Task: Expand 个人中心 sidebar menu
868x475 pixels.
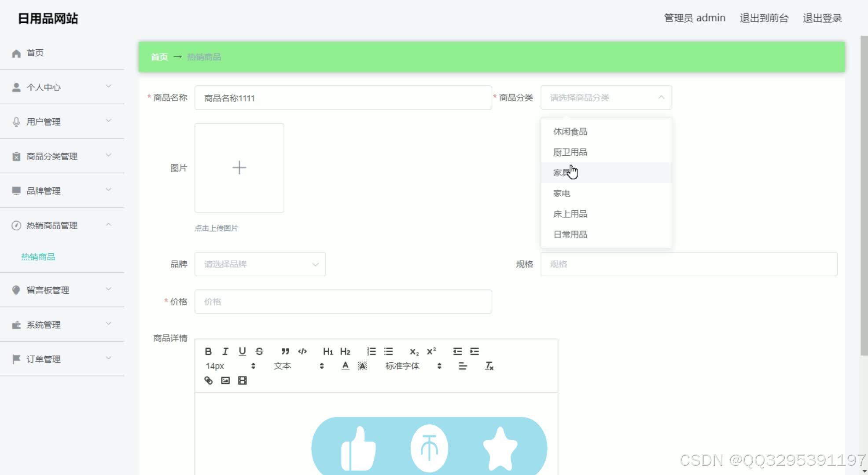Action: 62,87
